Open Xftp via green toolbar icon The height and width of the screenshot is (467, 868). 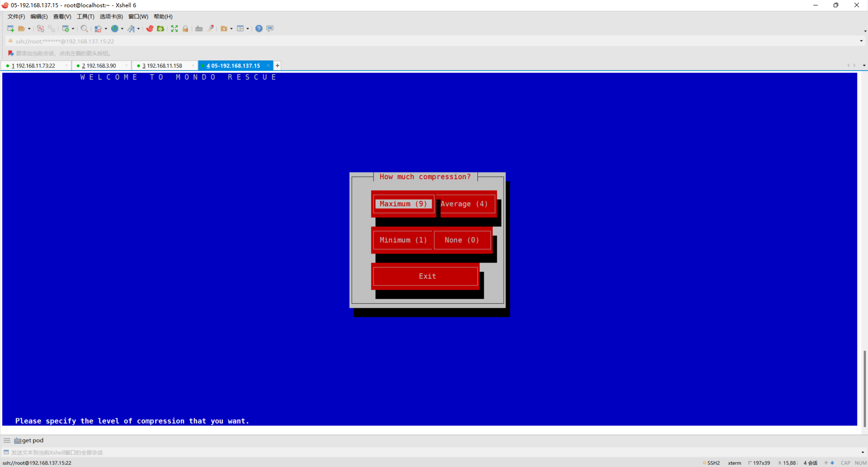pos(160,29)
